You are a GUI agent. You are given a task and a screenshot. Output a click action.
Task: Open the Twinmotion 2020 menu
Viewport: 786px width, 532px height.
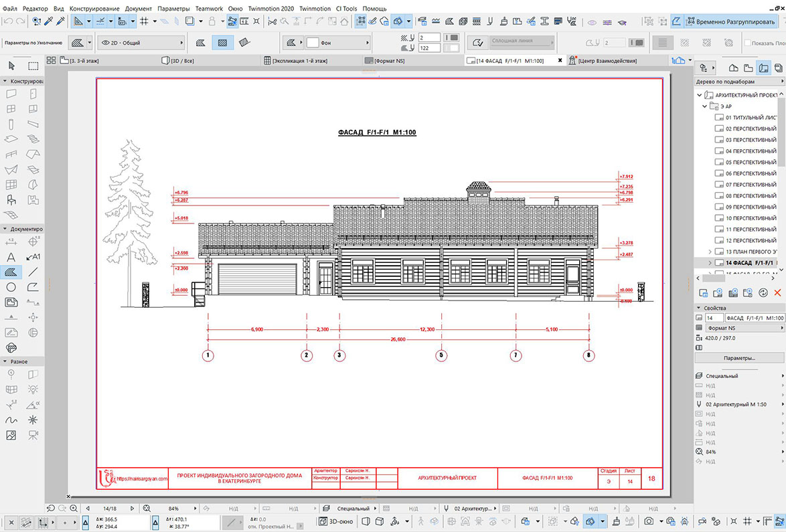click(x=270, y=9)
